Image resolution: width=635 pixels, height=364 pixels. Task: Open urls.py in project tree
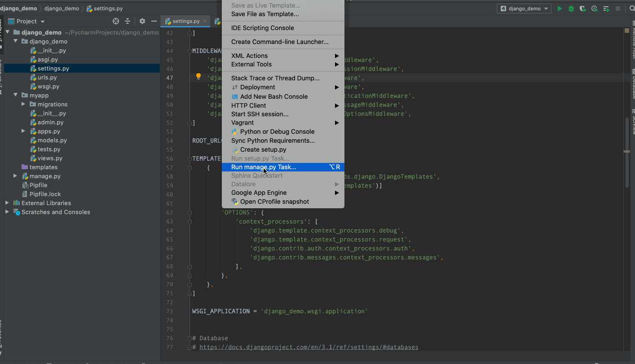tap(47, 77)
